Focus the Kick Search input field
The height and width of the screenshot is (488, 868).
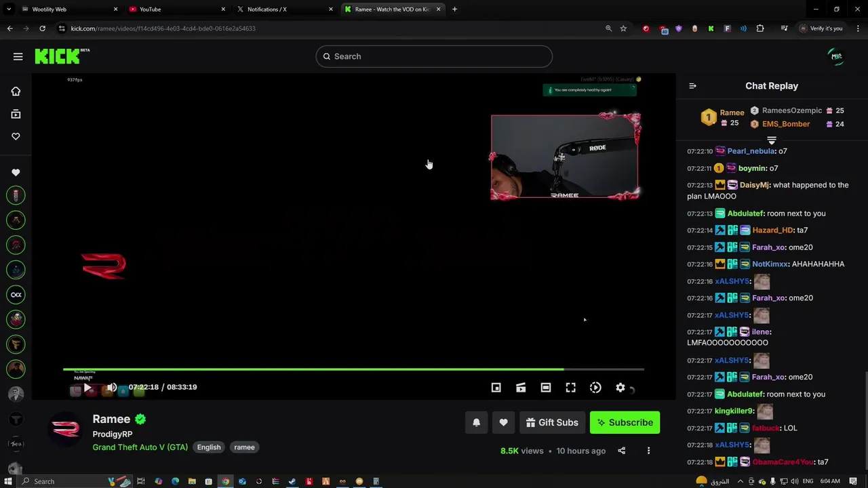pyautogui.click(x=434, y=56)
